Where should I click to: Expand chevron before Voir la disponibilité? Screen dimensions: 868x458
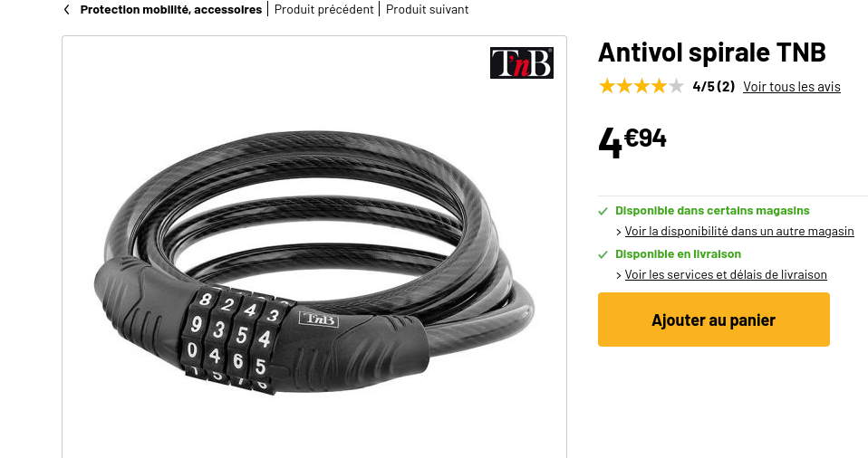point(619,232)
